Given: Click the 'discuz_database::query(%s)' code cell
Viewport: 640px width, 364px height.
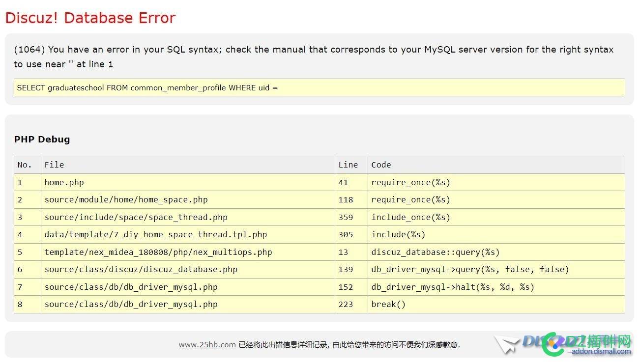Looking at the screenshot, I should 496,252.
